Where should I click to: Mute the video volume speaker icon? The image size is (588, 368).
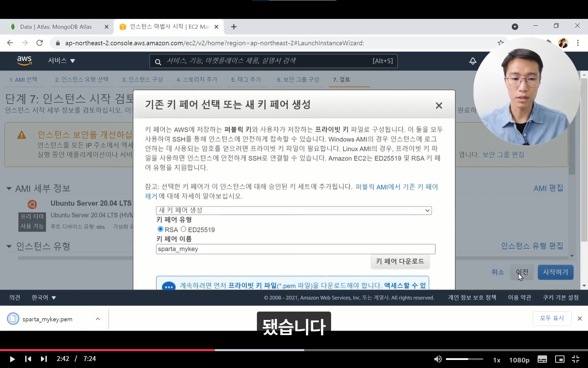tap(438, 359)
